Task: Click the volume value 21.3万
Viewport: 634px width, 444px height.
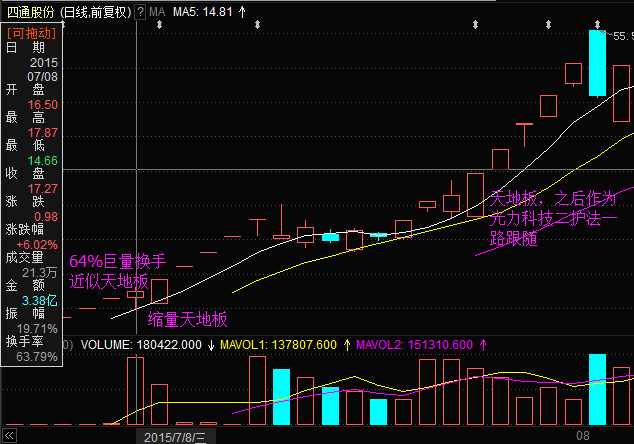Action: 40,273
